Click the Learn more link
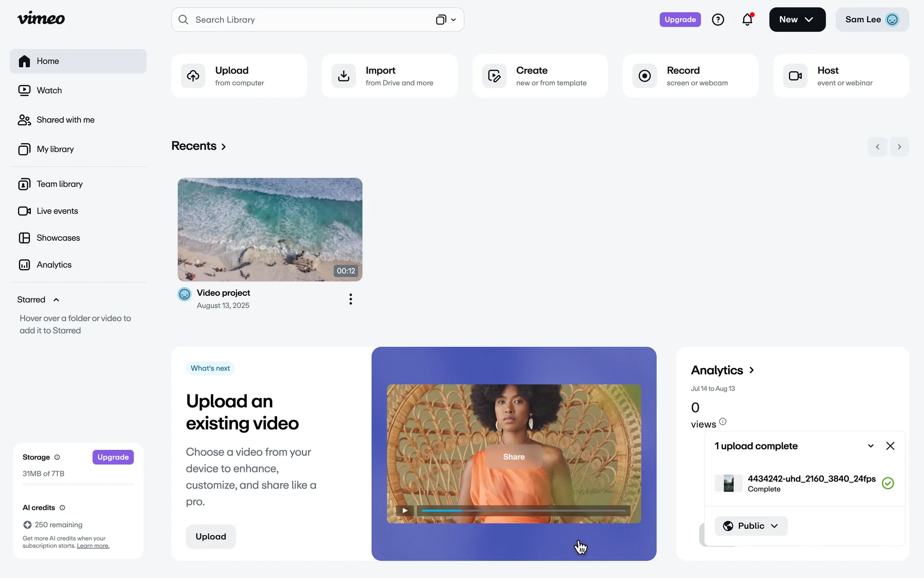The image size is (924, 578). click(x=93, y=546)
